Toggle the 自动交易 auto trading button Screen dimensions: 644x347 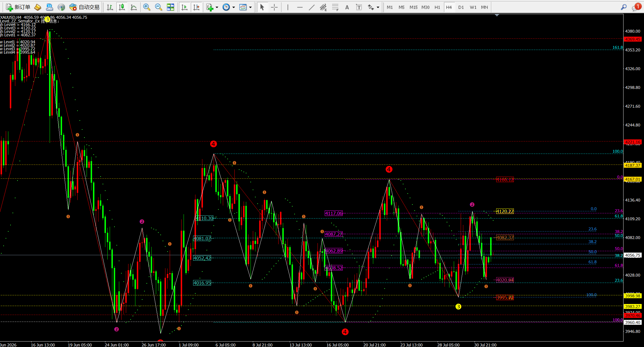(x=85, y=7)
